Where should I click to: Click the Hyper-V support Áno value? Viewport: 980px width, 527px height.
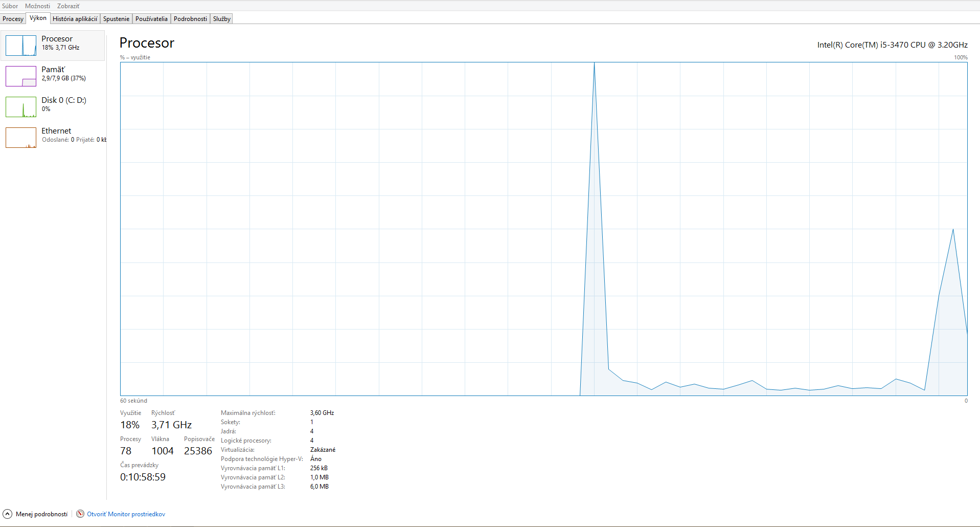[x=316, y=459]
